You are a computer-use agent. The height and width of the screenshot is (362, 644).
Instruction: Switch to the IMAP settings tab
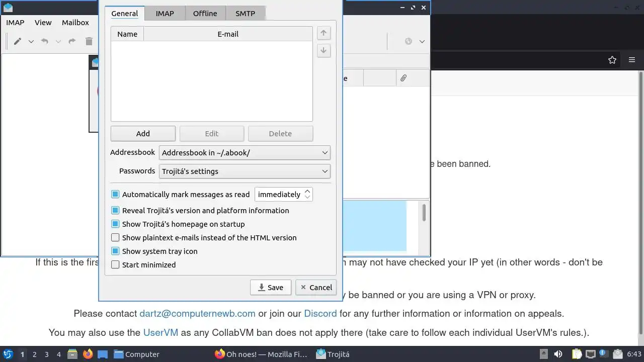point(165,14)
